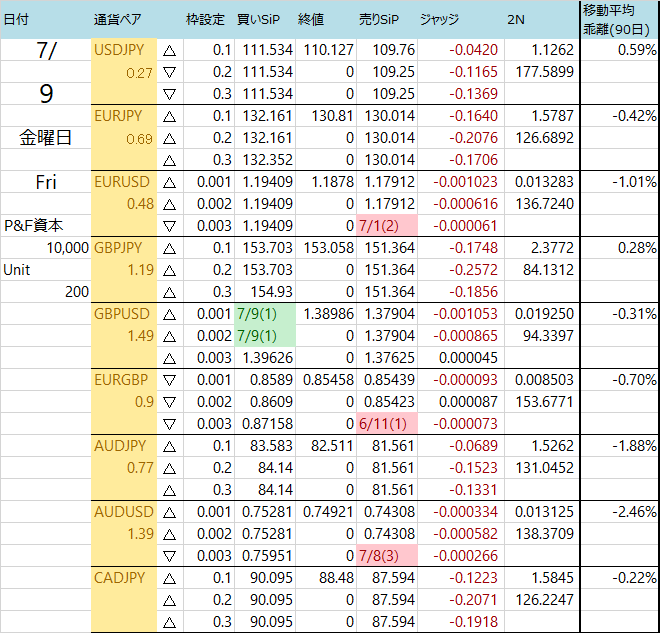
Task: Click the down triangle in the 7/1(2) row
Action: pos(169,227)
